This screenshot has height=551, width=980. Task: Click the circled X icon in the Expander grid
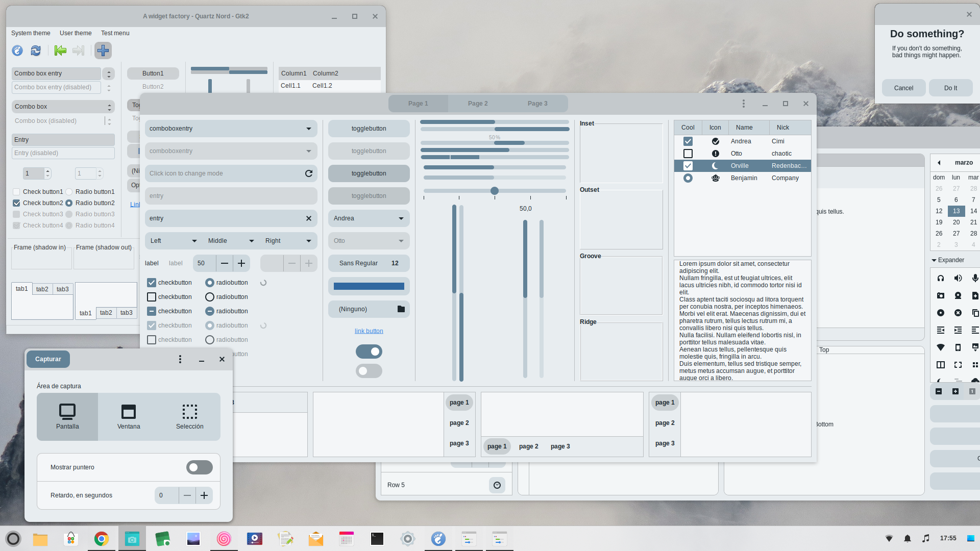pos(958,313)
